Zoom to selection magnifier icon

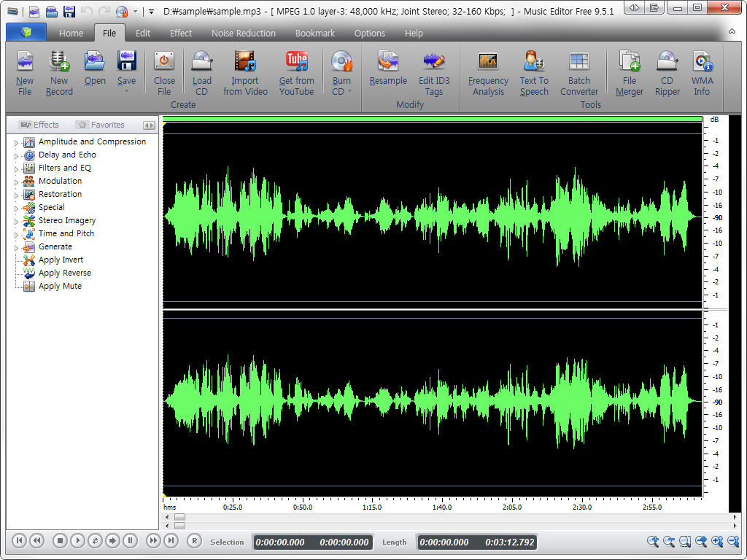pyautogui.click(x=685, y=541)
